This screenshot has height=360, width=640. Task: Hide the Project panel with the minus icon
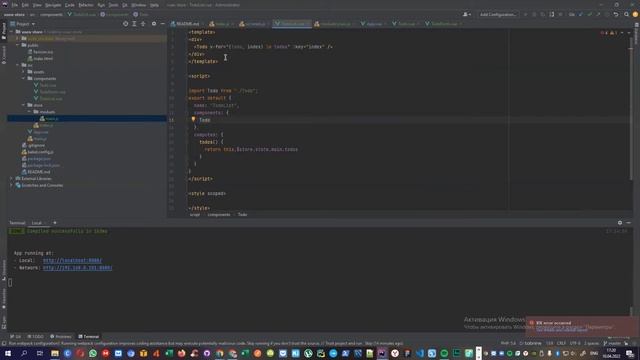click(162, 24)
